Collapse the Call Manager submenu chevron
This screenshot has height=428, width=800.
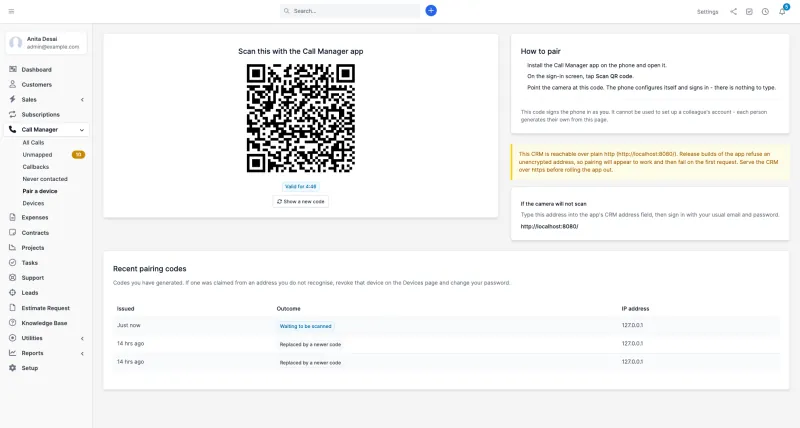point(82,130)
